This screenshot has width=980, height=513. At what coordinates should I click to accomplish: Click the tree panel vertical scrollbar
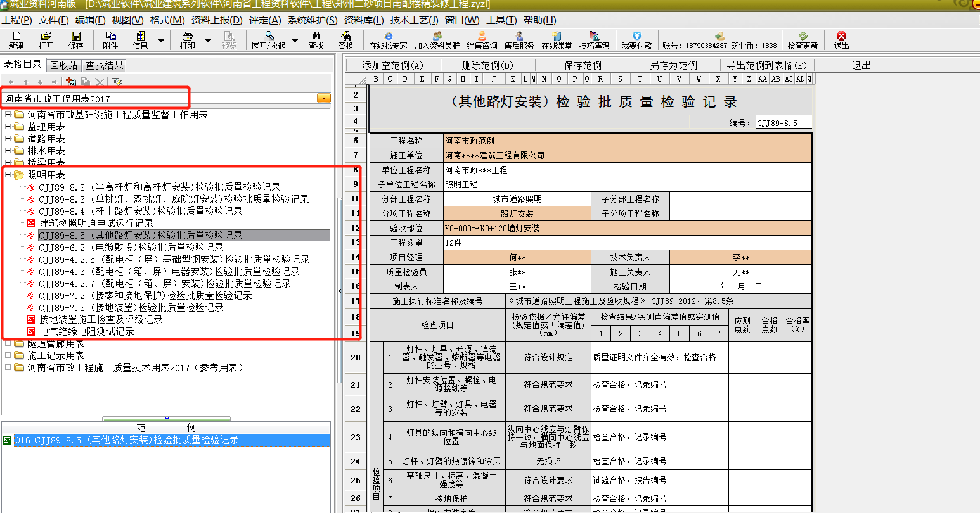(x=339, y=291)
